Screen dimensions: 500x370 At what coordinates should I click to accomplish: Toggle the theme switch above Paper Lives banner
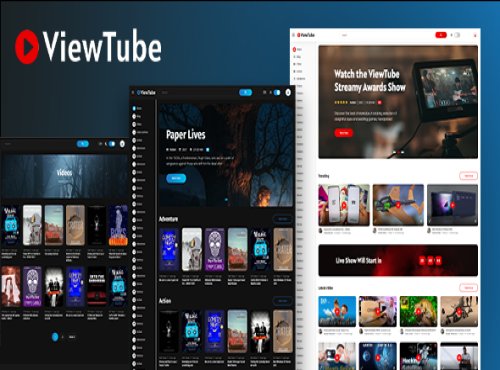277,92
